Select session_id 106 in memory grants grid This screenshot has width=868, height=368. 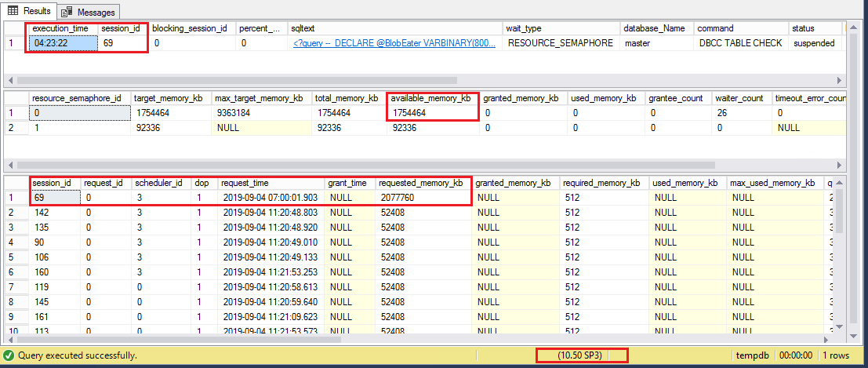pos(55,257)
